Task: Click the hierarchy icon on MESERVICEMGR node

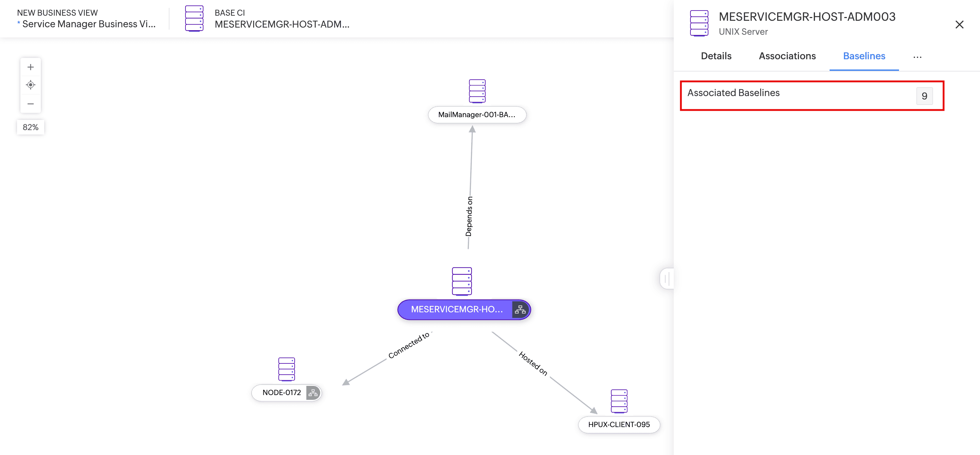Action: pos(520,310)
